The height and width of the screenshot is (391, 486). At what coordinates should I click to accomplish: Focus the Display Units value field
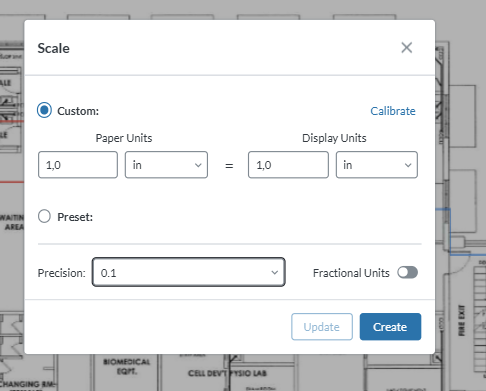pos(288,165)
